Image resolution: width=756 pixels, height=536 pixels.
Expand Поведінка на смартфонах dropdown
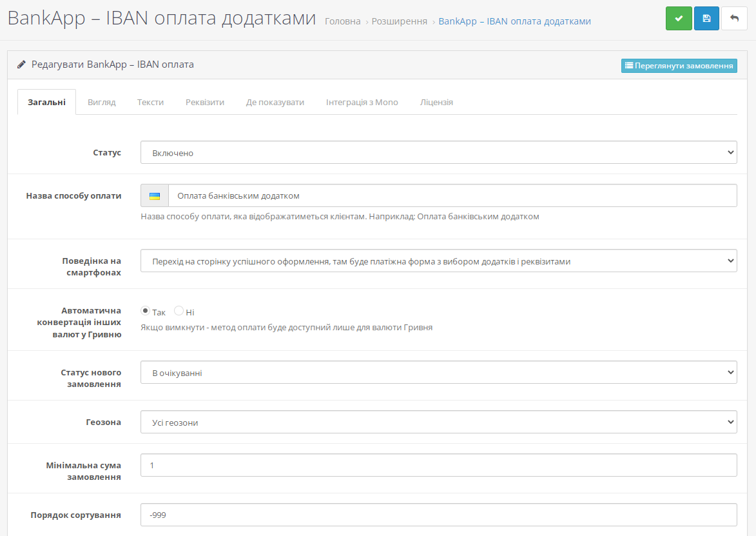pyautogui.click(x=438, y=261)
